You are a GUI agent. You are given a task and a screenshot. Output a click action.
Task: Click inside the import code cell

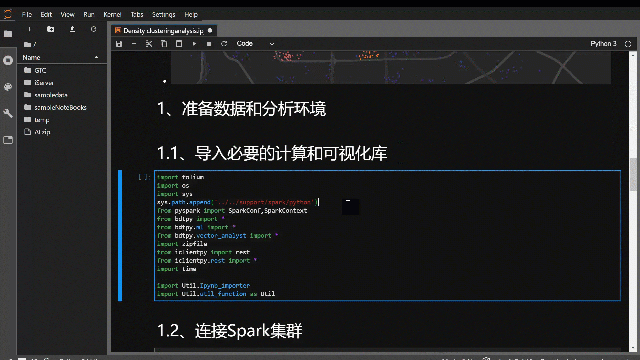[x=387, y=236]
